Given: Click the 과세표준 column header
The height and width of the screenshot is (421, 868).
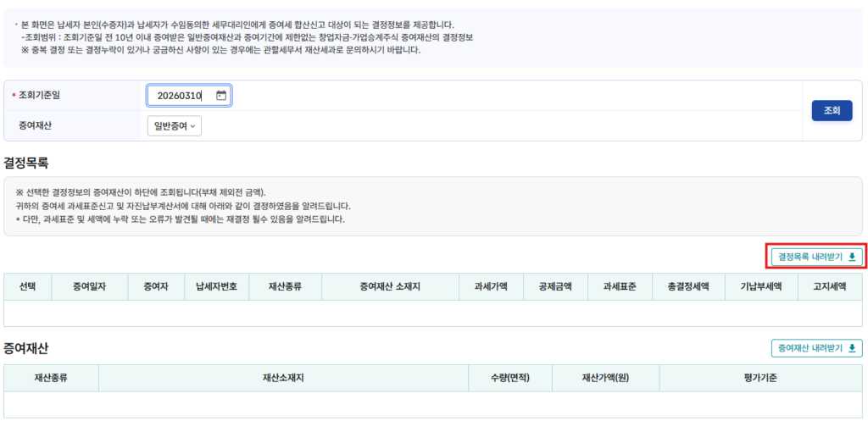Looking at the screenshot, I should coord(620,287).
